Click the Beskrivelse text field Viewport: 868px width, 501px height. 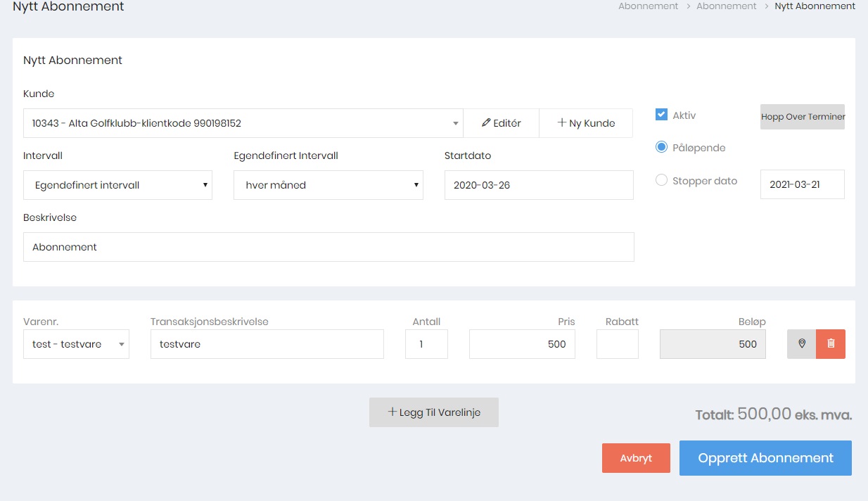(x=328, y=247)
